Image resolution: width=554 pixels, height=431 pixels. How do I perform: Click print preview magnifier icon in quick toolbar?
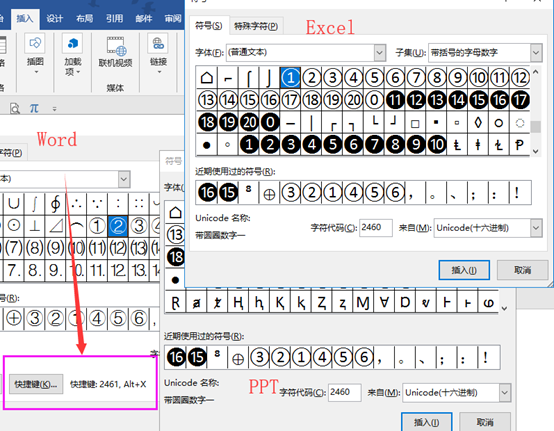click(14, 108)
